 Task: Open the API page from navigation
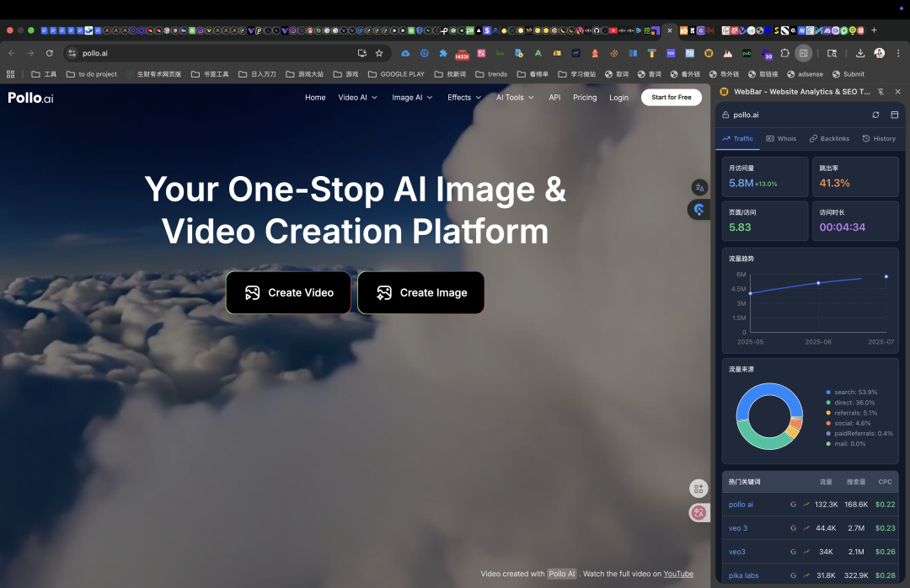(x=554, y=98)
